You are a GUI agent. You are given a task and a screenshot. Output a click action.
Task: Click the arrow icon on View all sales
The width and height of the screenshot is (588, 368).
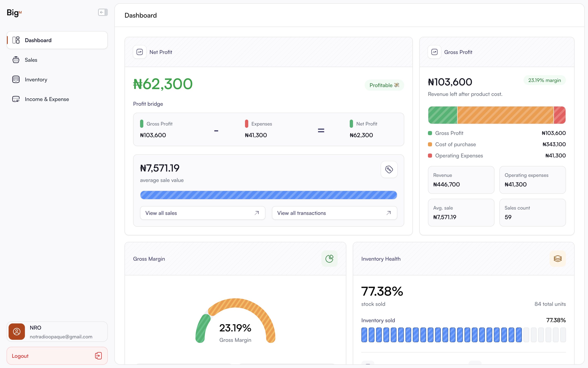coord(257,213)
